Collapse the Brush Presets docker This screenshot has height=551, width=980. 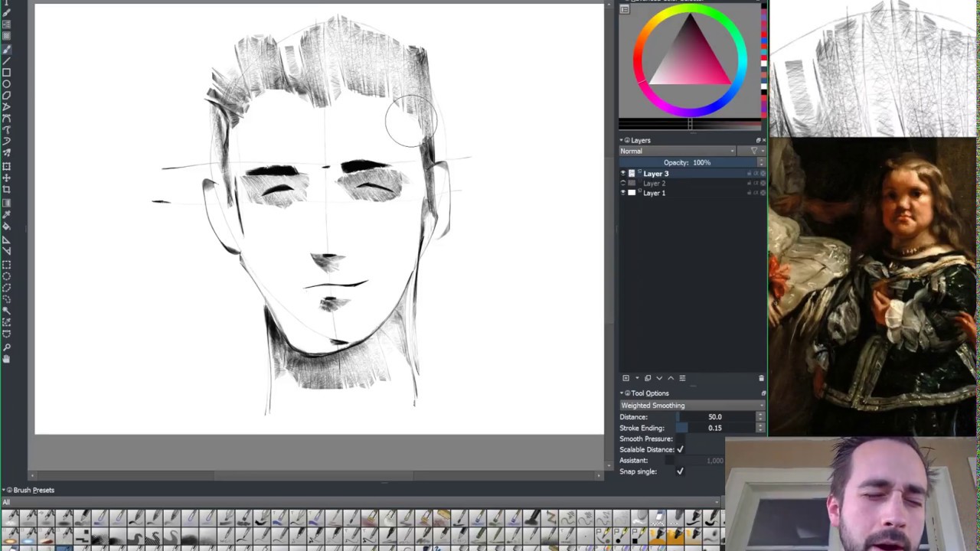click(3, 490)
